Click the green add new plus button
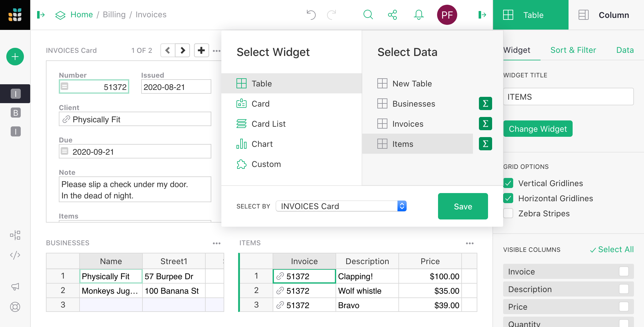Screen dimensions: 644x327 click(15, 57)
